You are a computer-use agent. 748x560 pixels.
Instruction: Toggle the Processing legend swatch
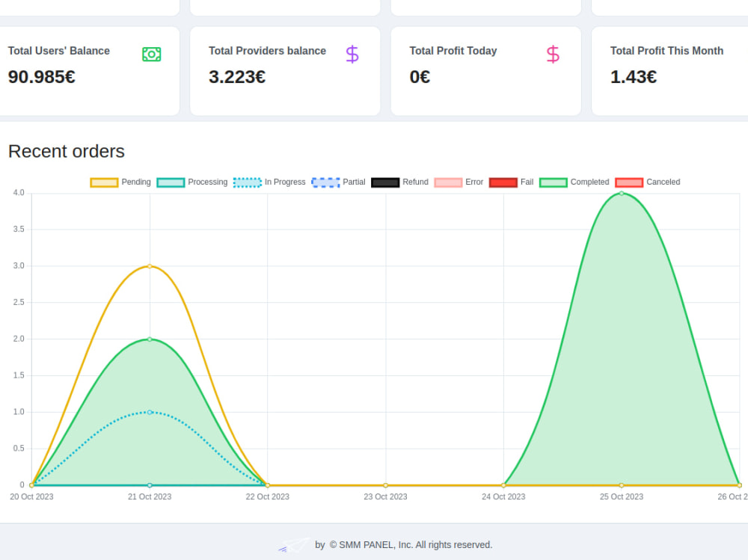pos(171,182)
